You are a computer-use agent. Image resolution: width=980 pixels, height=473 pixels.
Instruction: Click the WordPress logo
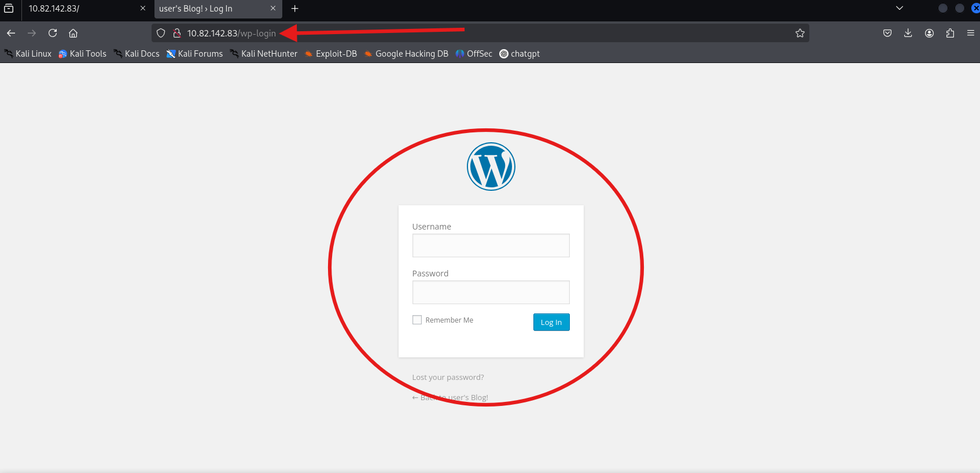coord(491,167)
